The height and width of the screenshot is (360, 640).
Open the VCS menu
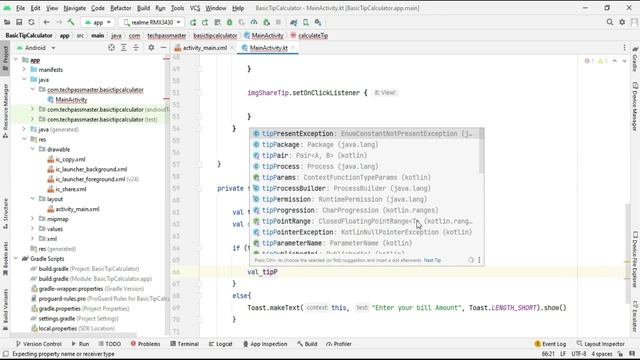(x=195, y=8)
